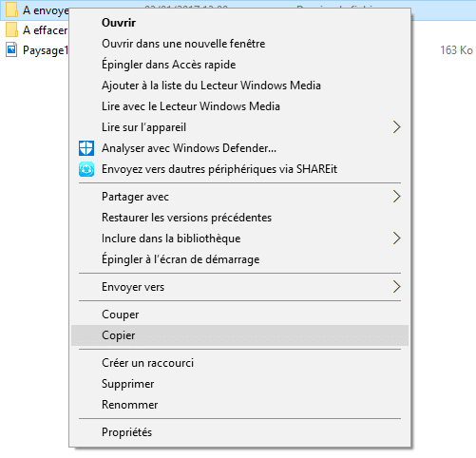
Task: Expand 'Inclure dans la bibliothèque' submenu arrow
Action: coord(396,239)
